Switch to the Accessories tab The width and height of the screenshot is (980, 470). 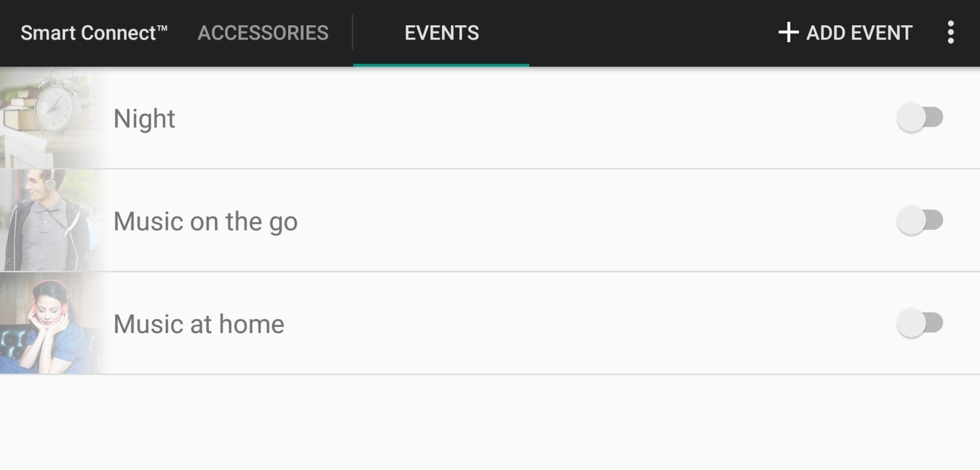point(263,33)
